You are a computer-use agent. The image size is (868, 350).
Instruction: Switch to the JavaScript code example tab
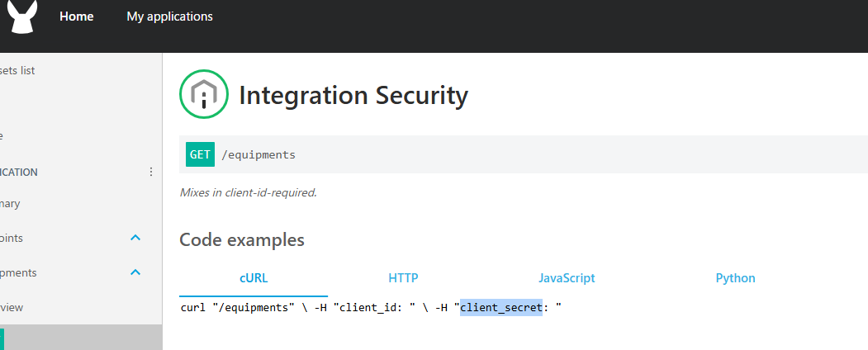[567, 278]
